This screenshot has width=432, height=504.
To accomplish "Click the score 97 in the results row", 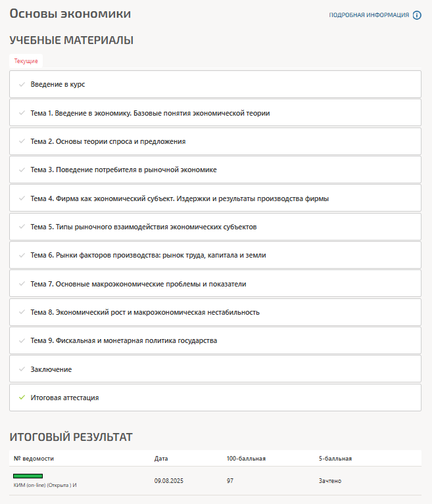I will click(230, 481).
